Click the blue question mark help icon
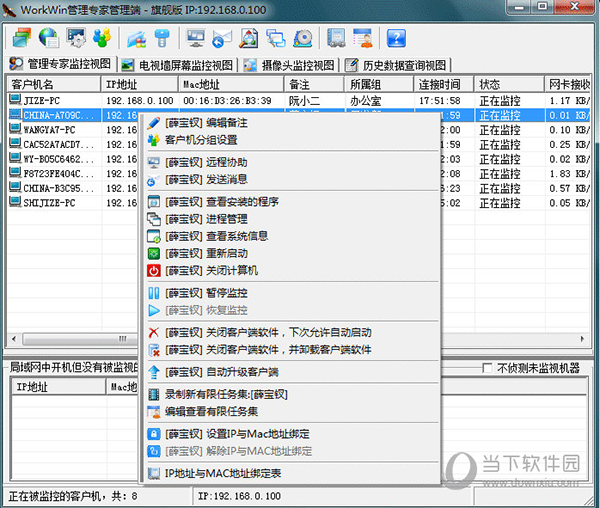This screenshot has width=600, height=508. (396, 38)
